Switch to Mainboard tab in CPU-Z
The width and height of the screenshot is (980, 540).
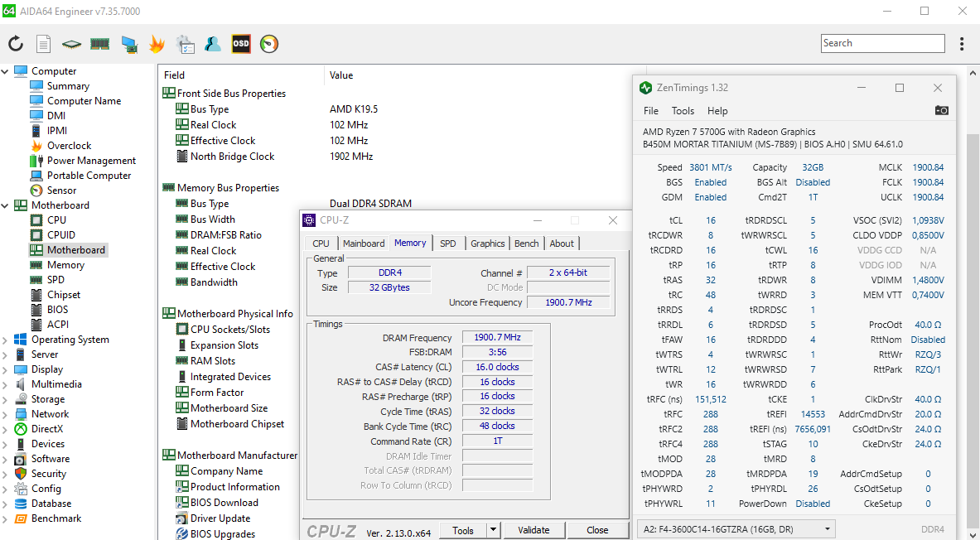(364, 243)
